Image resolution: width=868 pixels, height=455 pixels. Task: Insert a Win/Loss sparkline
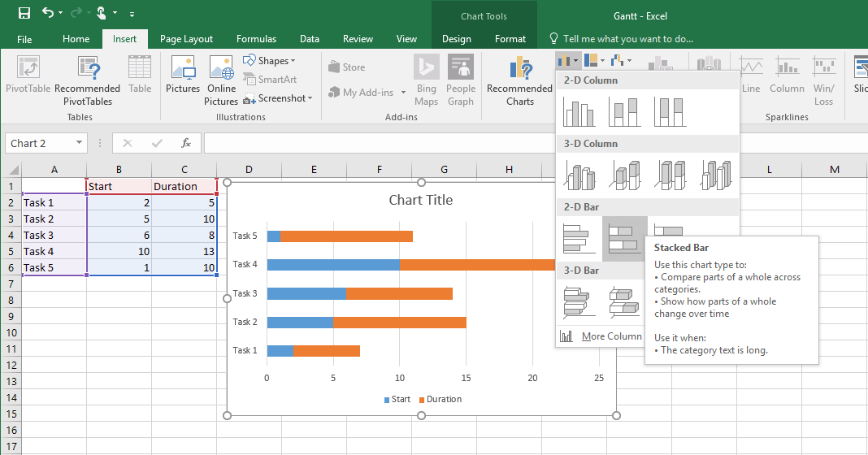click(824, 80)
